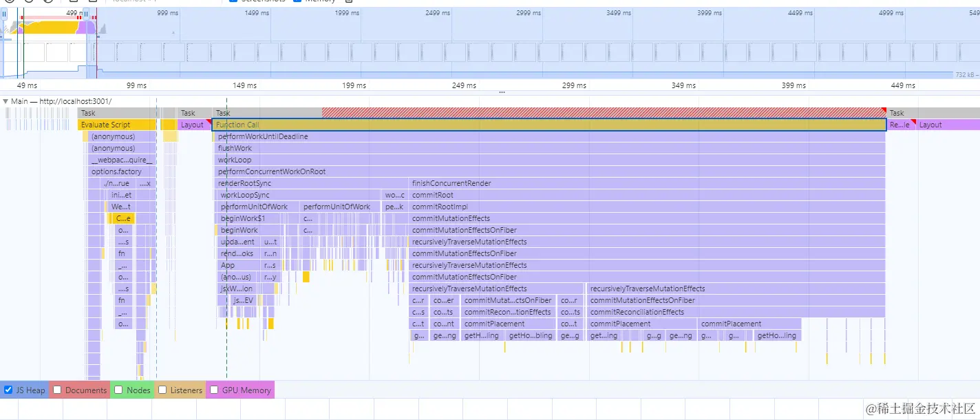
Task: Select the Evaluate Script entry
Action: pyautogui.click(x=118, y=125)
